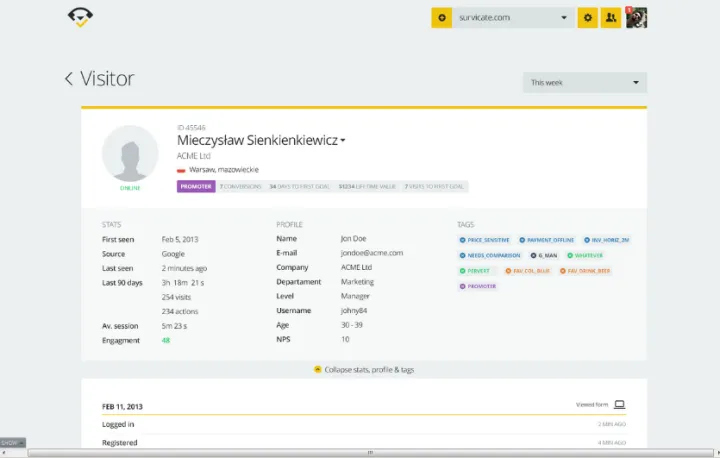
Task: Select the PAYMENT_OFFLINE tag
Action: point(546,240)
